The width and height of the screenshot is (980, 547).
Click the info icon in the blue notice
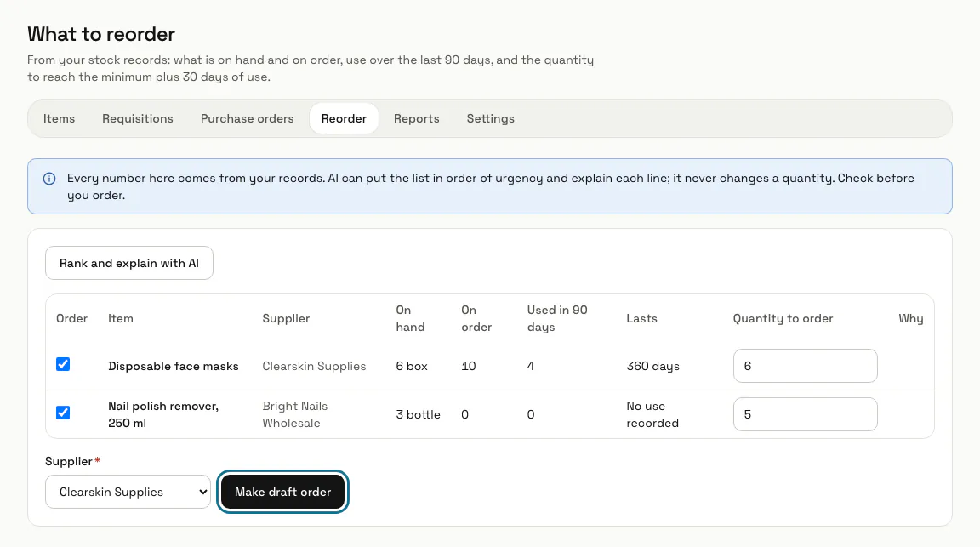(49, 179)
